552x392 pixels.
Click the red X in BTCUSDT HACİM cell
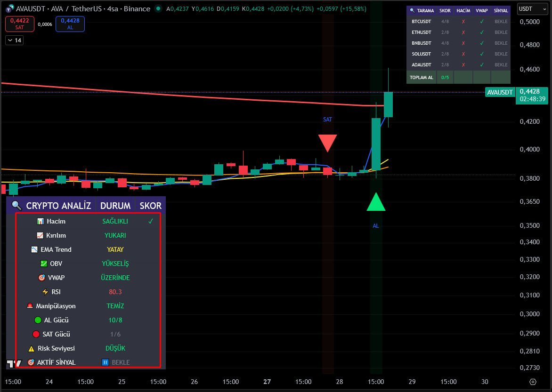click(463, 22)
